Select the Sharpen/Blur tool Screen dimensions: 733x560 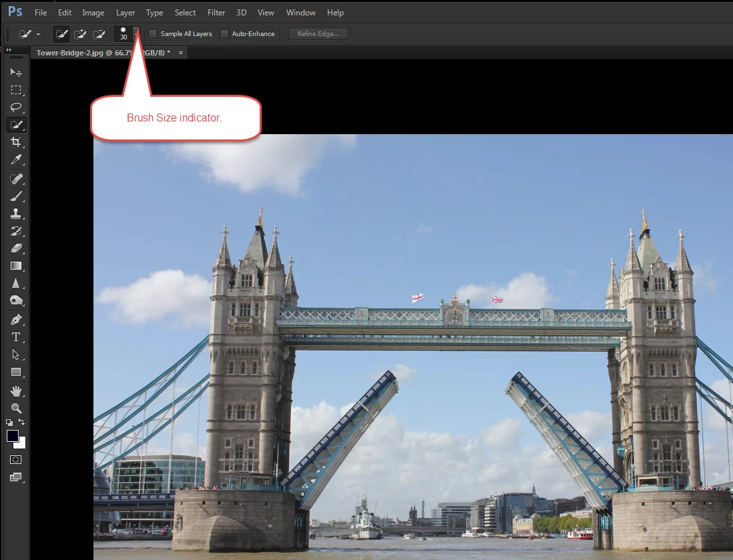click(x=16, y=283)
